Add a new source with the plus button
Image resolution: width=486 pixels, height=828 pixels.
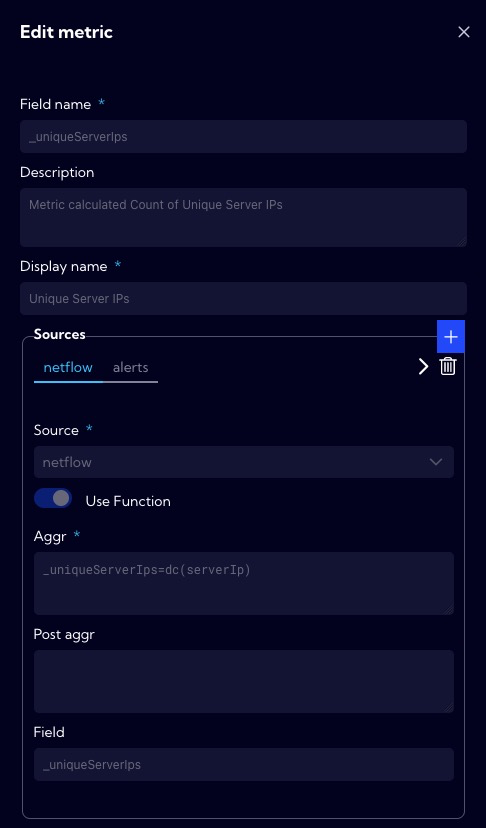click(x=451, y=336)
